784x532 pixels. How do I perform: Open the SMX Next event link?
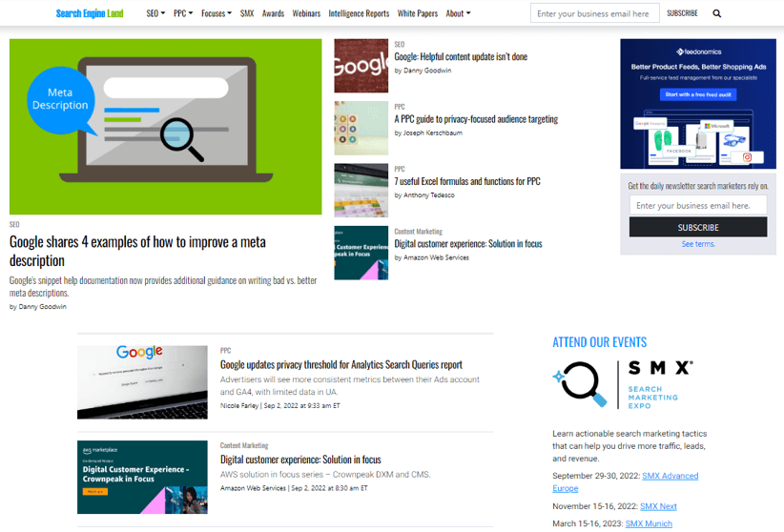point(658,506)
